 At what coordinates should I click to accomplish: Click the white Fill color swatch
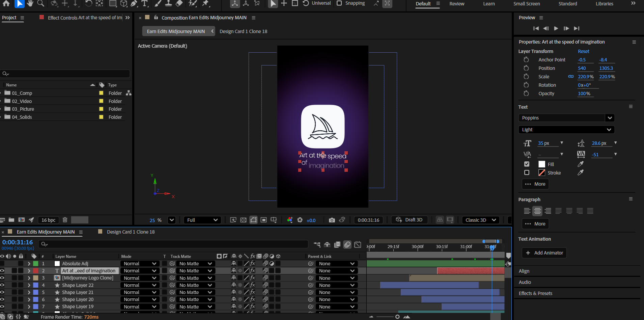542,164
